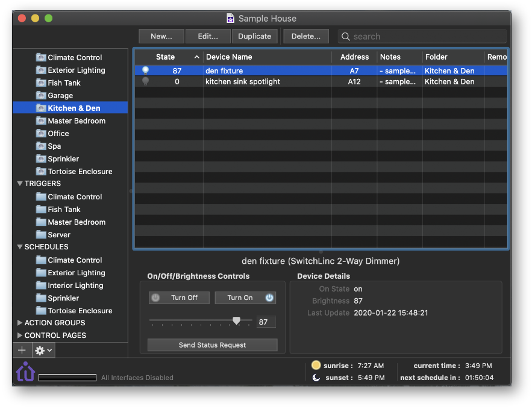Click the power icon on Turn Off button
532x409 pixels.
click(155, 298)
